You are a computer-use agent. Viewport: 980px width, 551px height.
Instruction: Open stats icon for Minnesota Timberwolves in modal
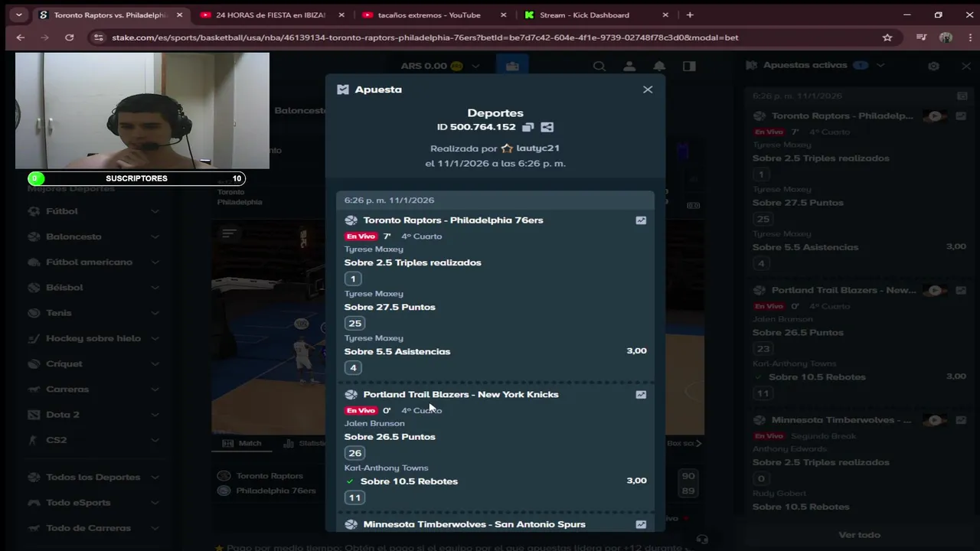click(x=641, y=524)
